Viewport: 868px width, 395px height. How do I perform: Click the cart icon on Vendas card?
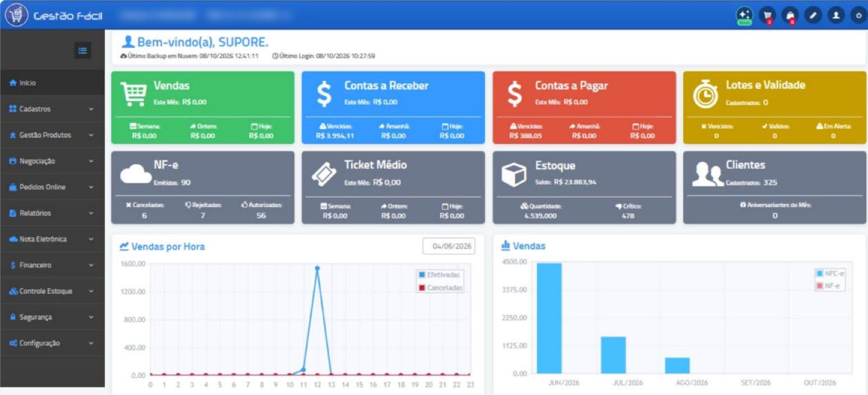point(134,94)
